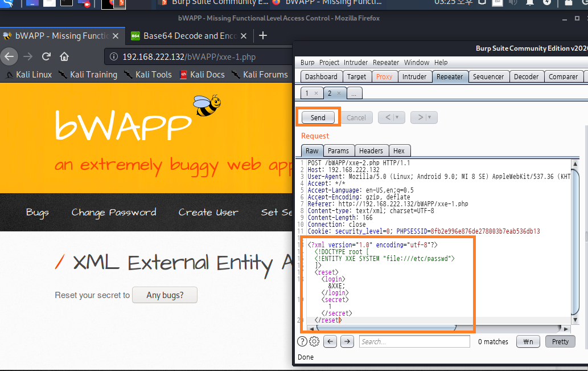Add a new Repeater tab with the ... button

tap(354, 93)
